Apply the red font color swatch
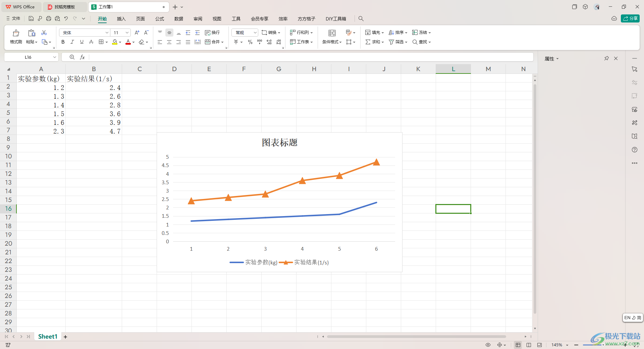Screen dimensions: 644x349 (128, 42)
